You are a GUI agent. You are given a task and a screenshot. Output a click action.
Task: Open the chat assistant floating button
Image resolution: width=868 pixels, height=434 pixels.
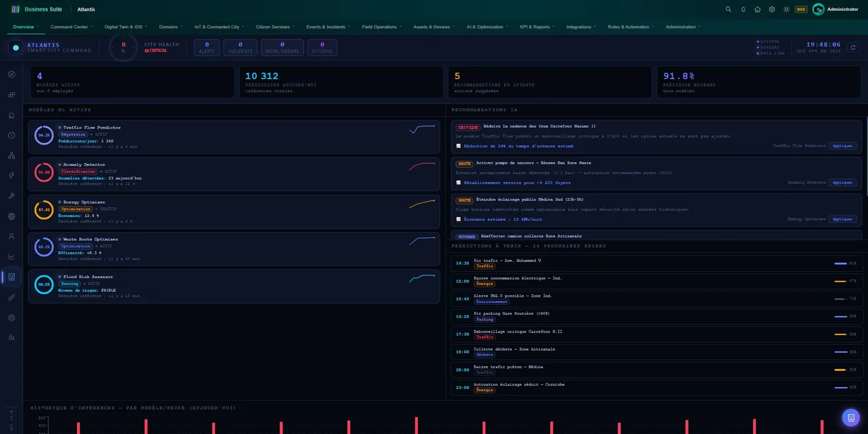851,417
